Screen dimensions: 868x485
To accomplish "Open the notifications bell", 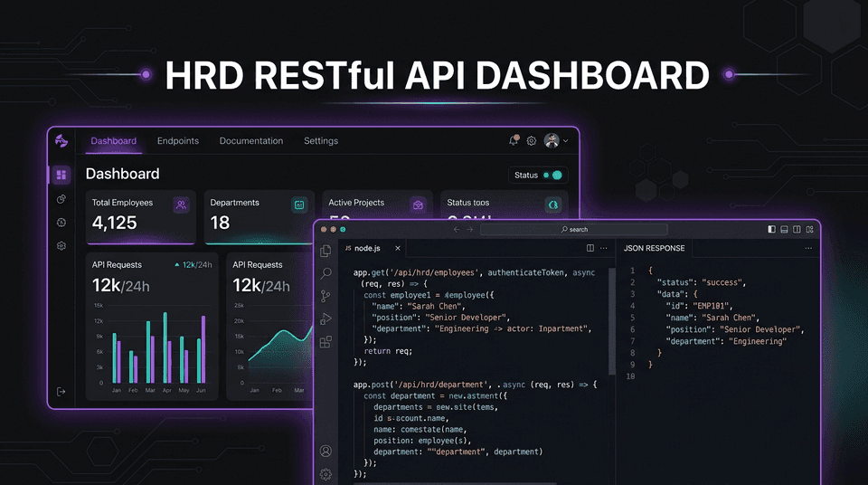I will click(514, 140).
